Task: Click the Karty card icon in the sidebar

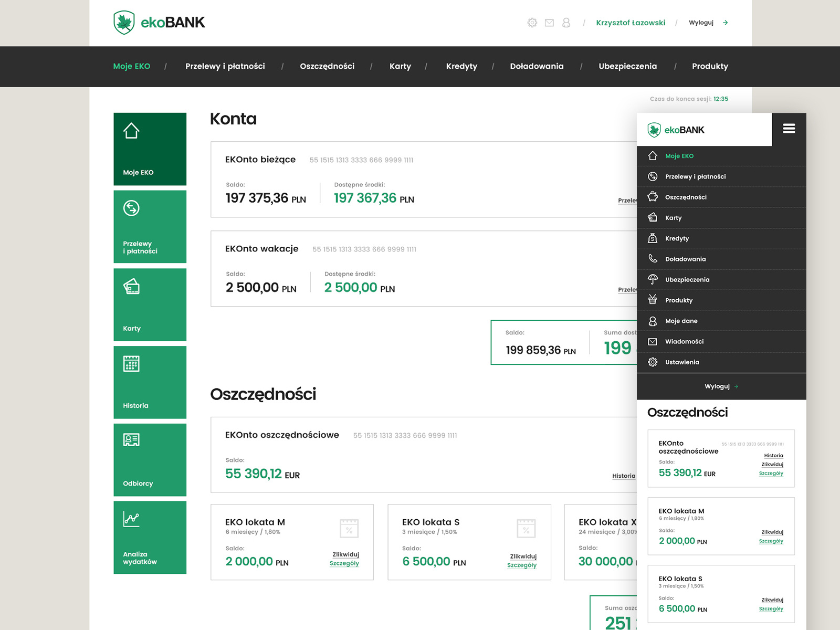Action: tap(131, 287)
